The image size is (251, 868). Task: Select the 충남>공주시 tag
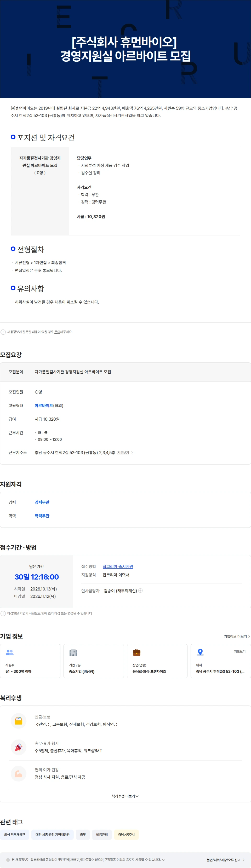click(x=126, y=834)
